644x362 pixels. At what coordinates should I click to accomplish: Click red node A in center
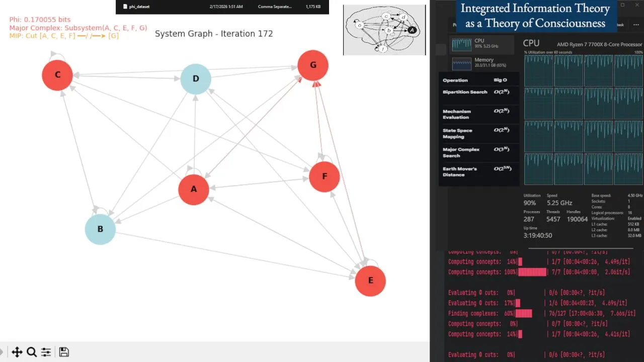194,190
